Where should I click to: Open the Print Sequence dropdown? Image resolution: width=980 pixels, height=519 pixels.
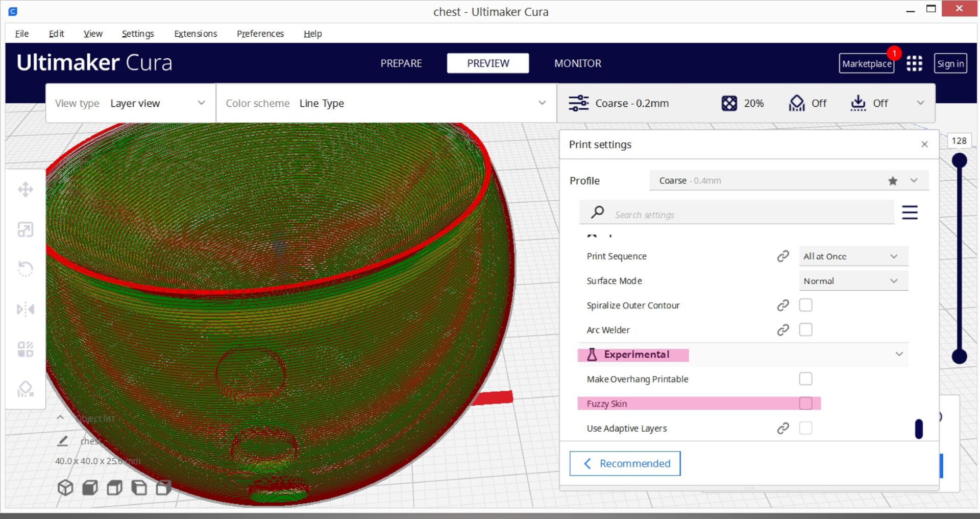[853, 256]
